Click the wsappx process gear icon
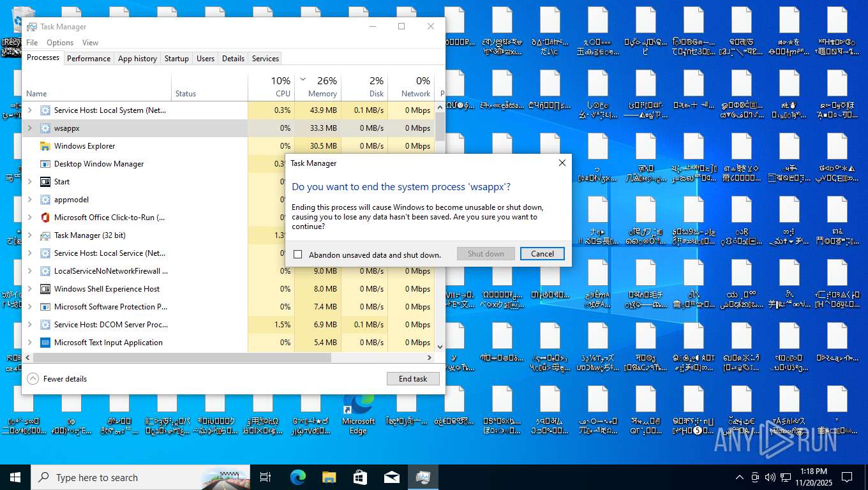Screen dimensions: 868x490 [45, 128]
